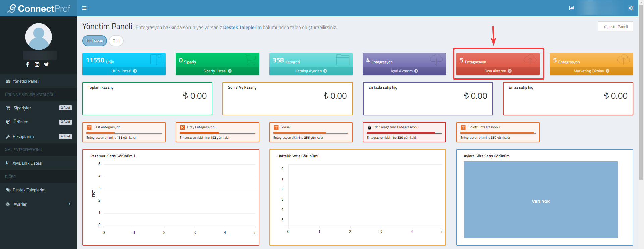Open the Facebook profile icon

click(28, 64)
